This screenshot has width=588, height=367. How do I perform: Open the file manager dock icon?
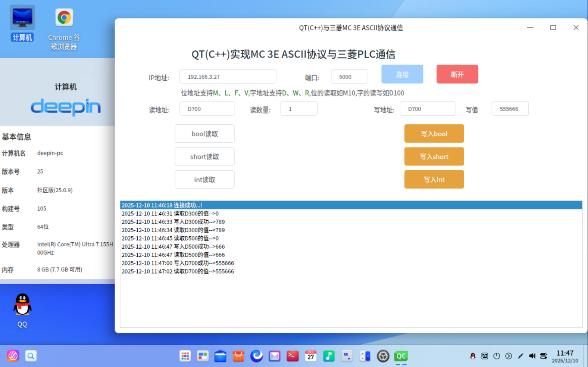pos(221,356)
